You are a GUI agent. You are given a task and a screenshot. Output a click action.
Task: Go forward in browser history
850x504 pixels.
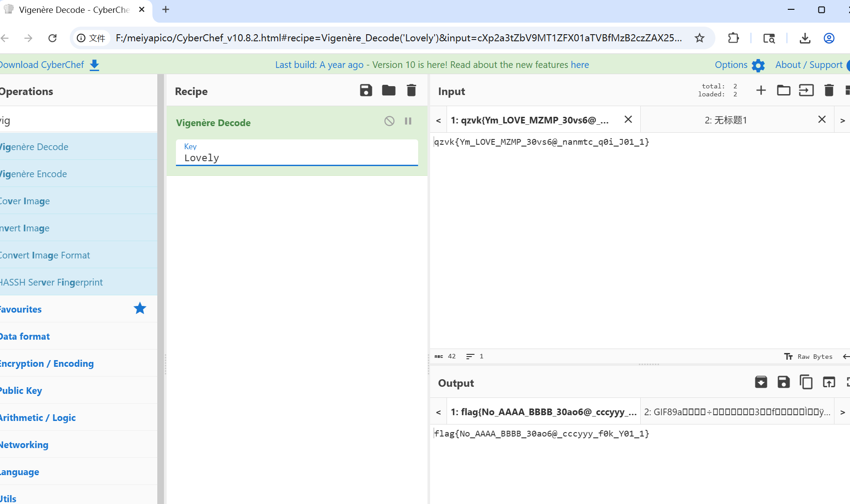pyautogui.click(x=28, y=38)
